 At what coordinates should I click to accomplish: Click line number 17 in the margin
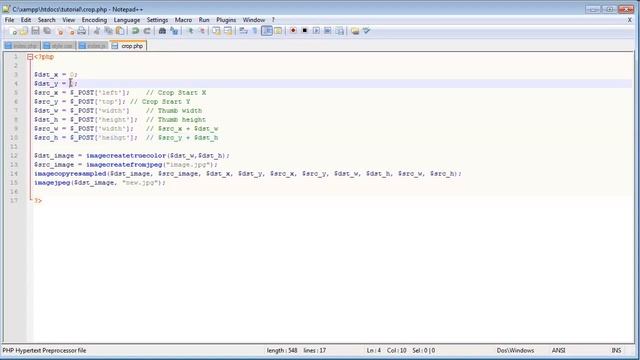[x=14, y=201]
